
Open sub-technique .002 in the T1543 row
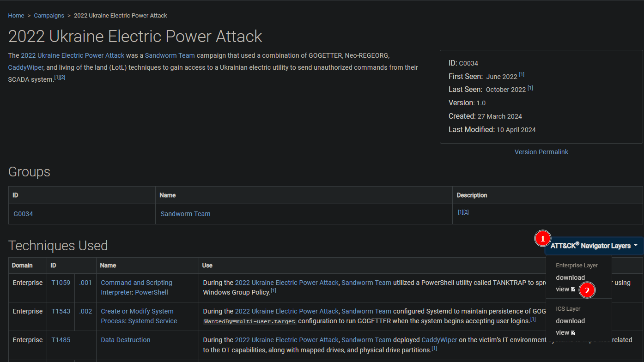click(85, 311)
